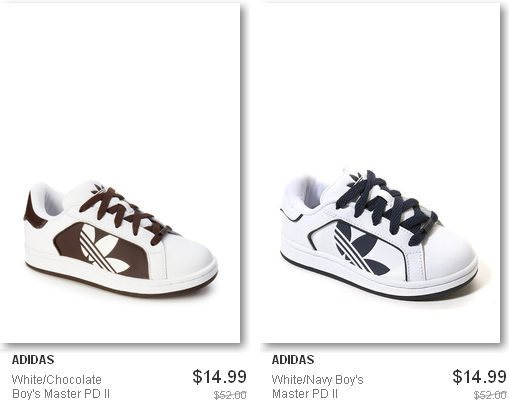
Task: Click the small trefoil on brown shoe tongue
Action: click(x=99, y=189)
